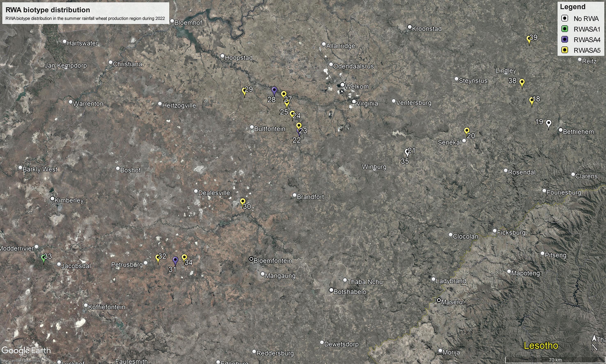Click the Bloemfontein city marker
This screenshot has width=606, height=364.
tap(251, 259)
